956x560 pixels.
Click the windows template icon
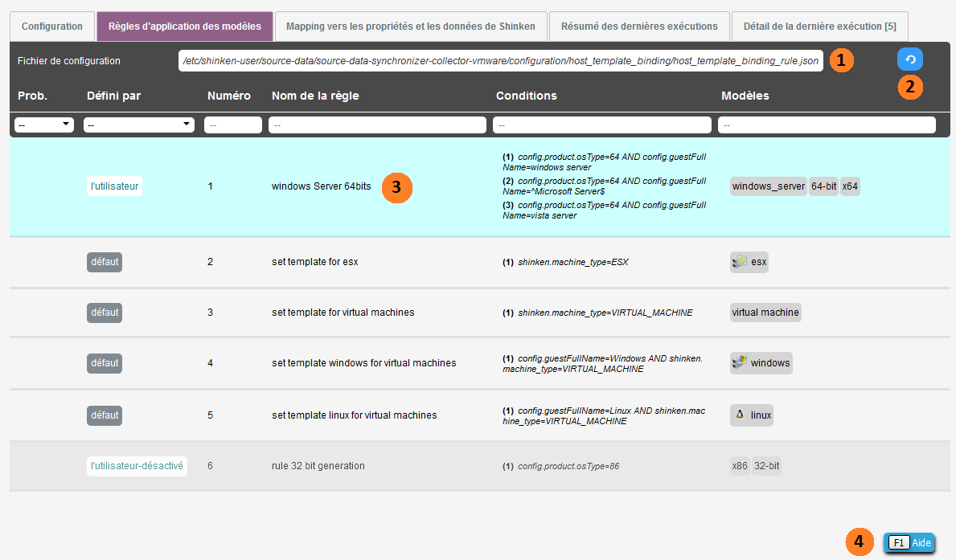(740, 362)
